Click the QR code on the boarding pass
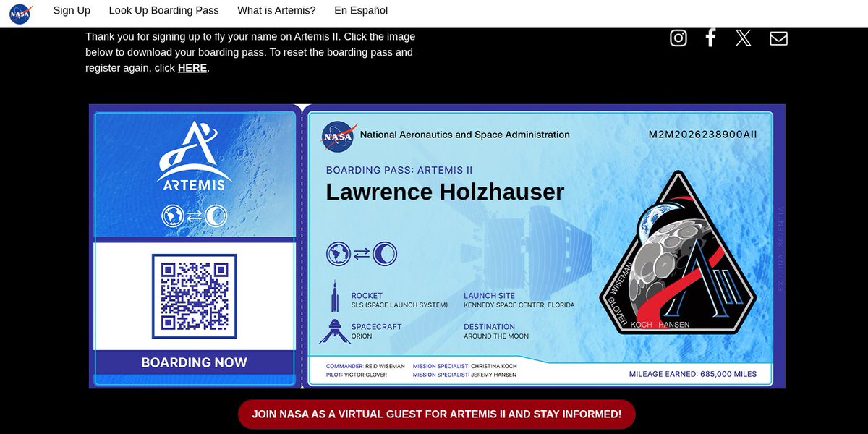 click(x=195, y=296)
